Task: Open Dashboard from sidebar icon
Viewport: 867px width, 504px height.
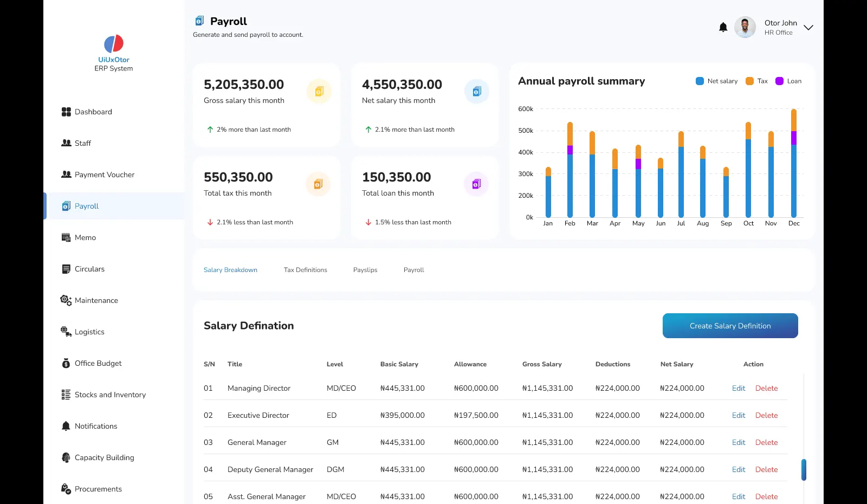Action: [66, 112]
